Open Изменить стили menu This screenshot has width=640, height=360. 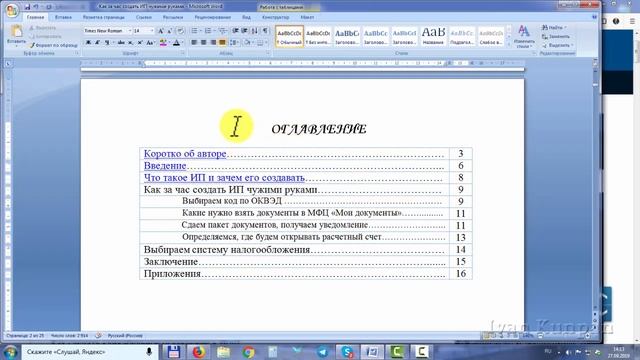coord(524,36)
